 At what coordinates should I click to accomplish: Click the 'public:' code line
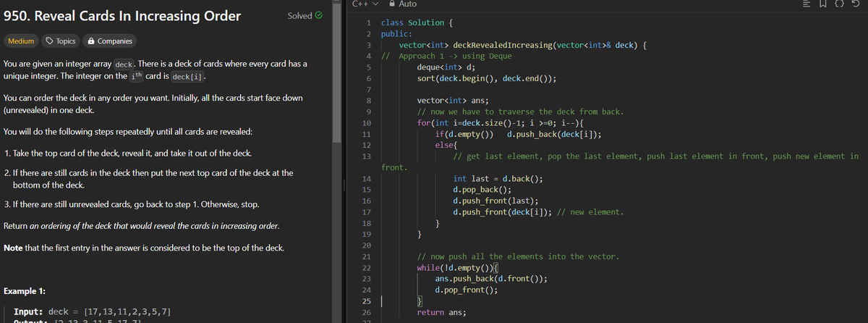pos(396,34)
